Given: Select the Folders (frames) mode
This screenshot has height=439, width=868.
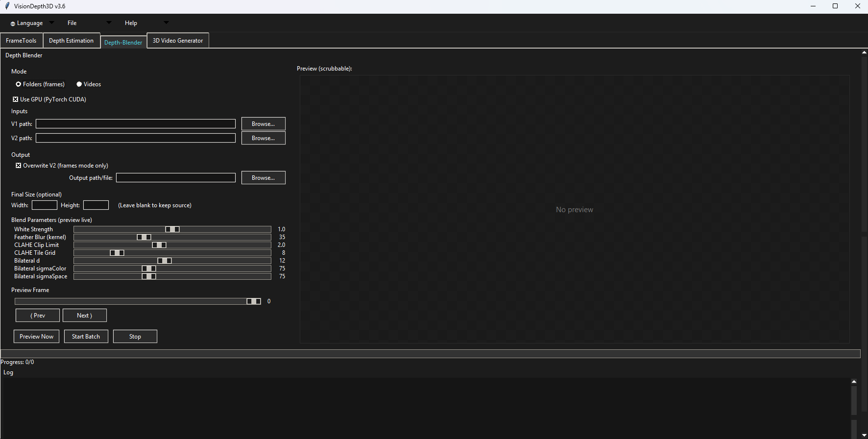Looking at the screenshot, I should tap(19, 84).
